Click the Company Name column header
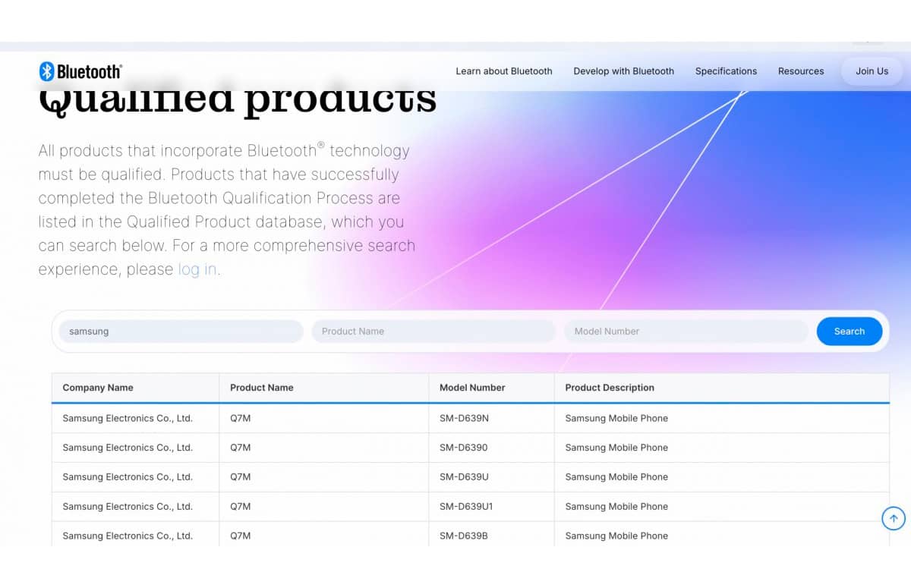This screenshot has width=911, height=588. pos(98,388)
